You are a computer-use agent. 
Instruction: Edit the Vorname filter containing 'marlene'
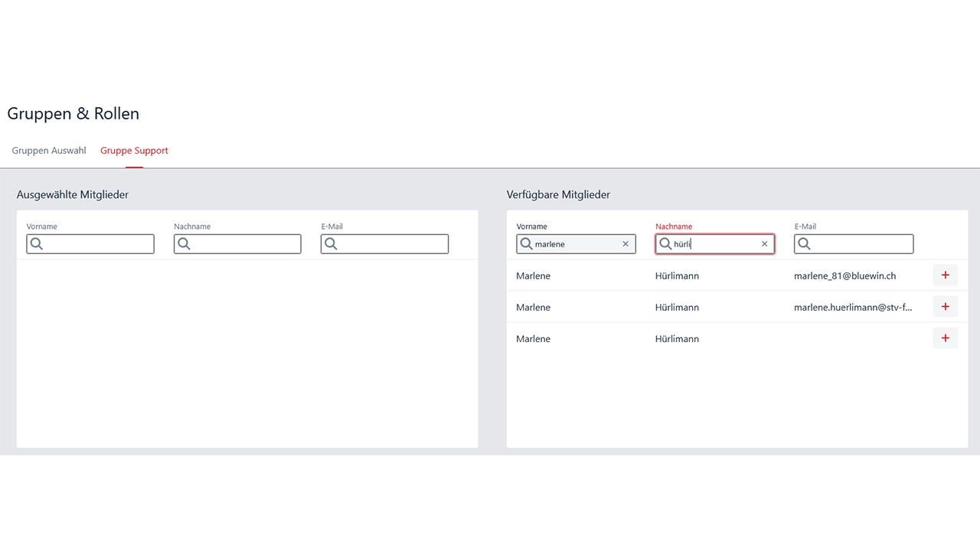click(576, 244)
